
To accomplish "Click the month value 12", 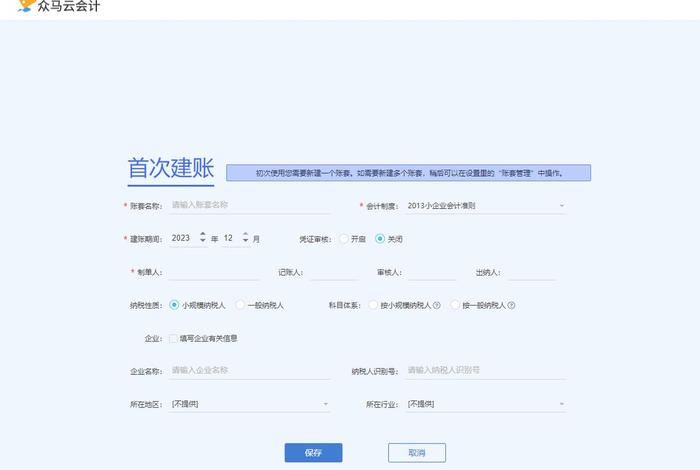I will (x=228, y=238).
